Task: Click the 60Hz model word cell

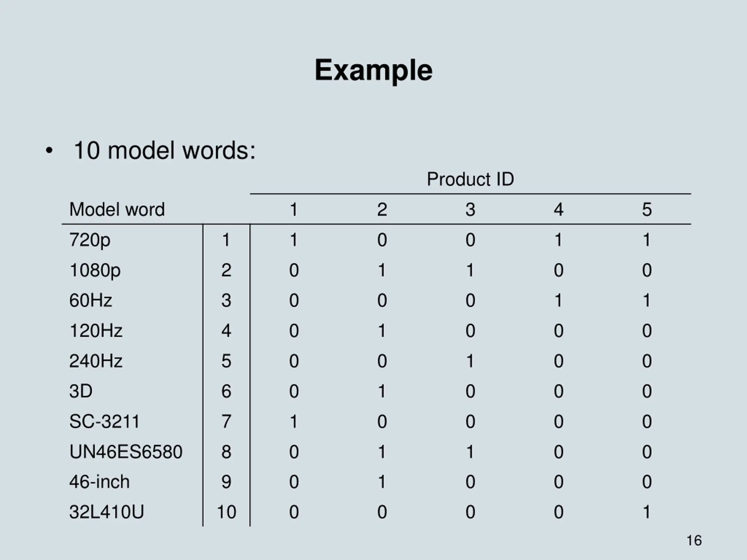Action: [x=90, y=300]
